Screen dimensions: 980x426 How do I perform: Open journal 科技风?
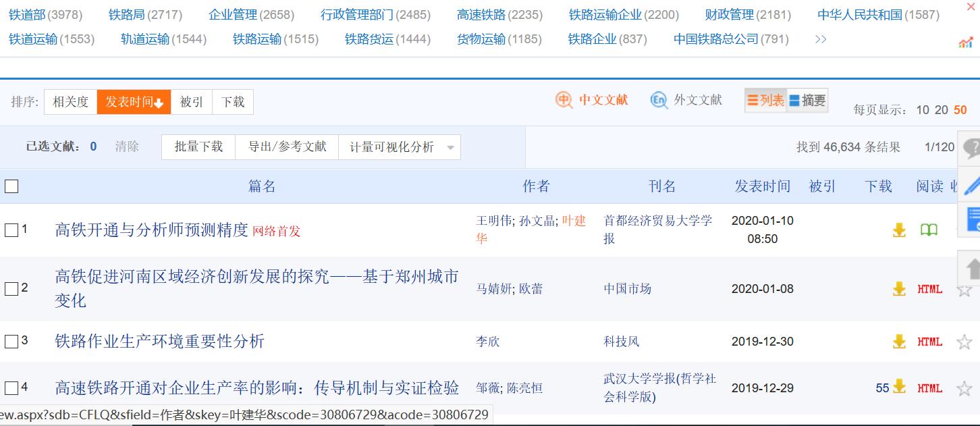622,342
